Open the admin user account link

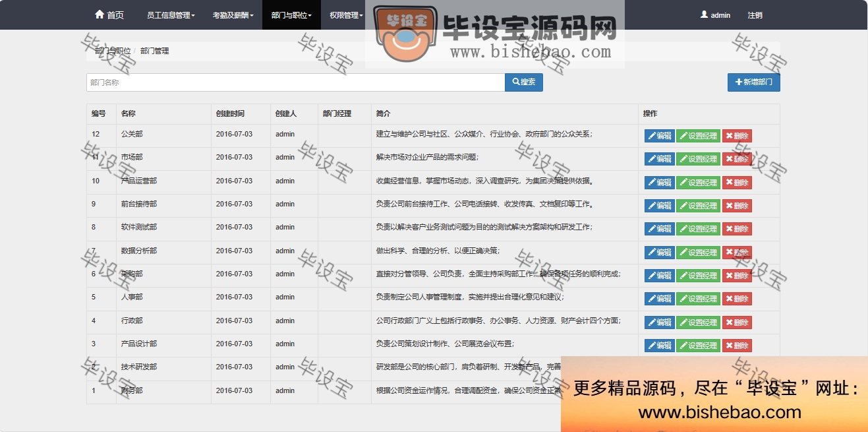coord(715,15)
